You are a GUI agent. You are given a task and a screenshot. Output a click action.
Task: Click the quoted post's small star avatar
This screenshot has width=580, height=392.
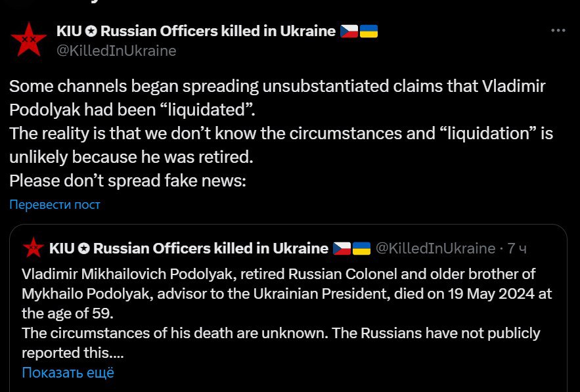pyautogui.click(x=33, y=248)
